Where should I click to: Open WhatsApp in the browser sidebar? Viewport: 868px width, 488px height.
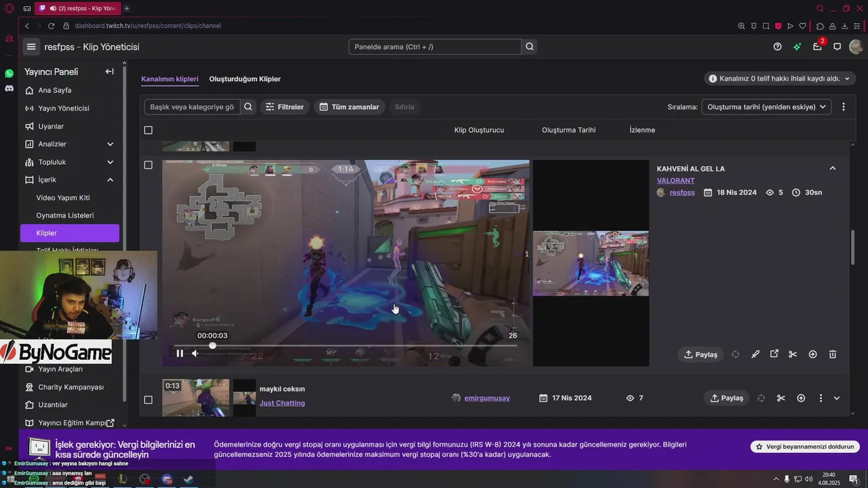9,73
